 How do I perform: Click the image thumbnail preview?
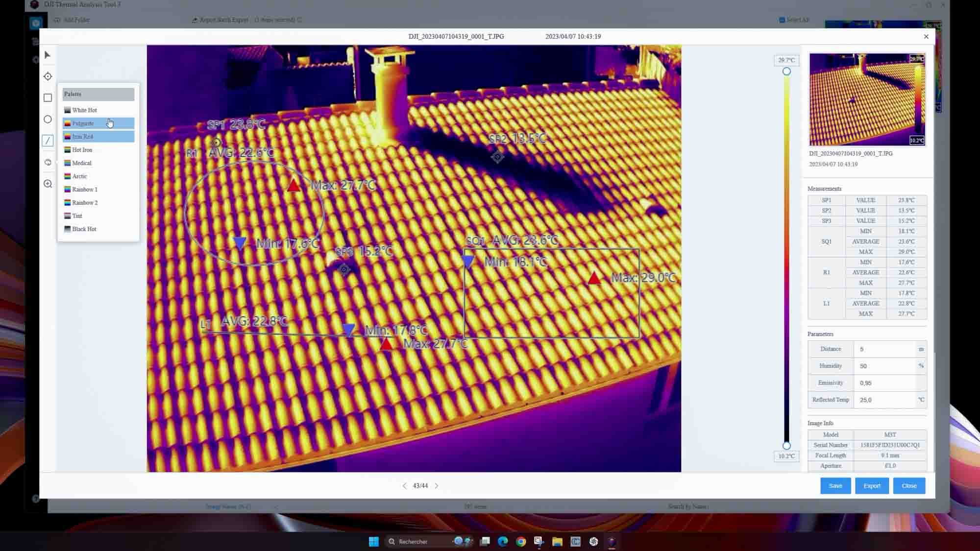click(x=867, y=99)
